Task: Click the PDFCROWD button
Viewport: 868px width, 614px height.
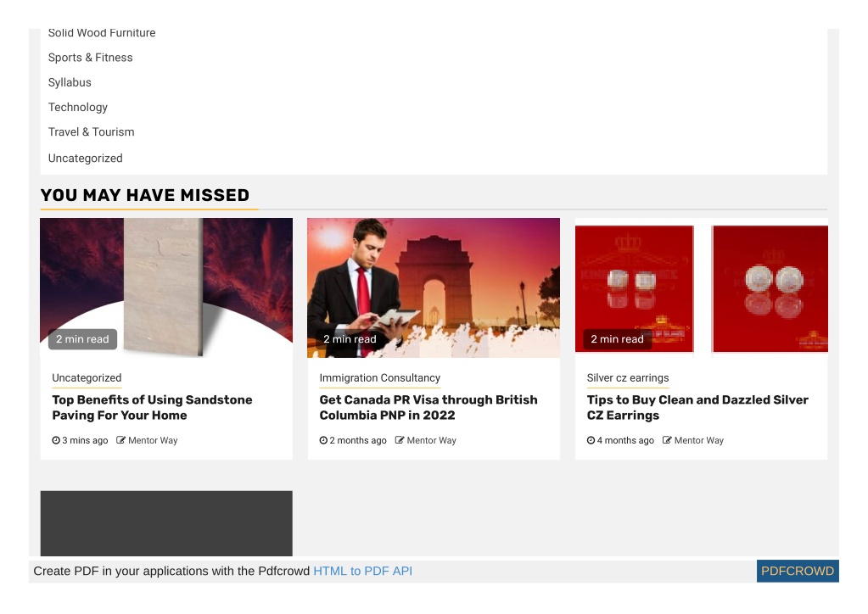Action: [798, 571]
